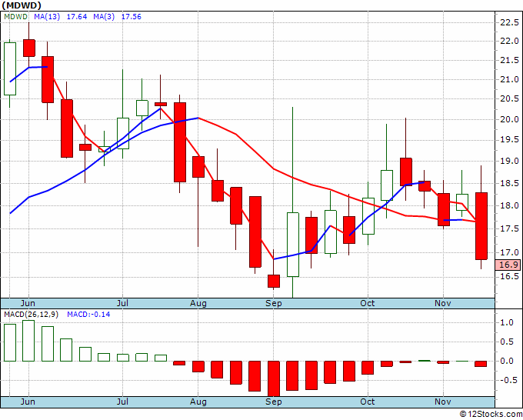
Task: Click the 16.5 price axis label
Action: pyautogui.click(x=509, y=277)
